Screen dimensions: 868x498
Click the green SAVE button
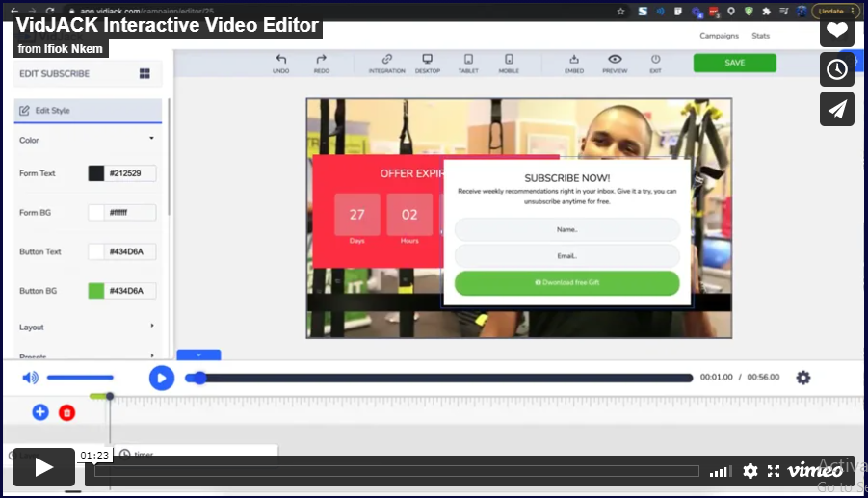735,63
